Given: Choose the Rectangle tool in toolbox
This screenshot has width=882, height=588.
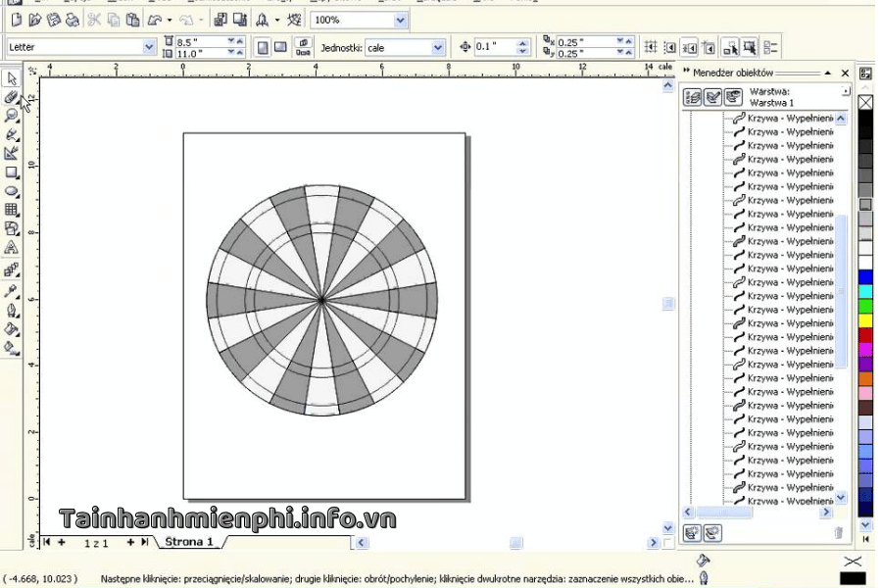Looking at the screenshot, I should pyautogui.click(x=12, y=172).
